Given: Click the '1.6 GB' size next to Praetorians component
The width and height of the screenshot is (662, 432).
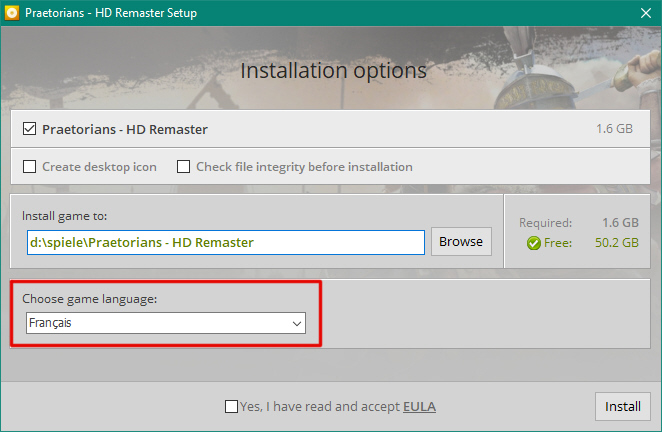Looking at the screenshot, I should pos(614,129).
